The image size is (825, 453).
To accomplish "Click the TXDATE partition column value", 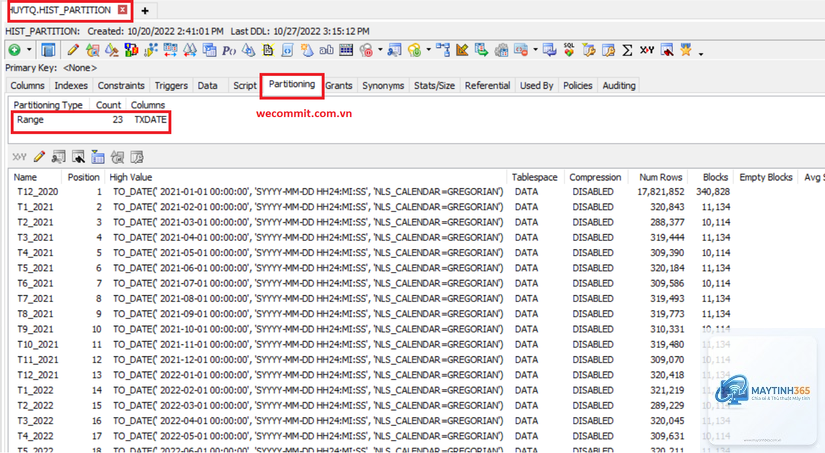I will pos(150,120).
